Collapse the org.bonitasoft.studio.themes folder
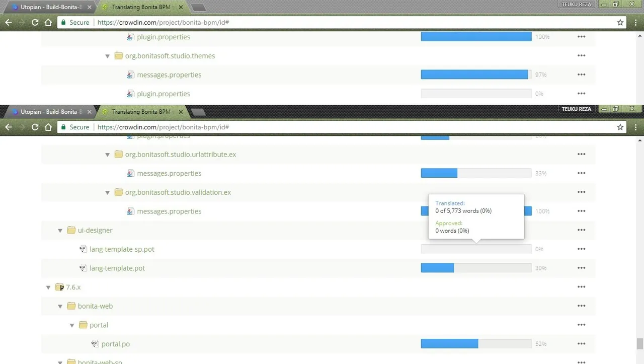The width and height of the screenshot is (644, 364). point(107,56)
